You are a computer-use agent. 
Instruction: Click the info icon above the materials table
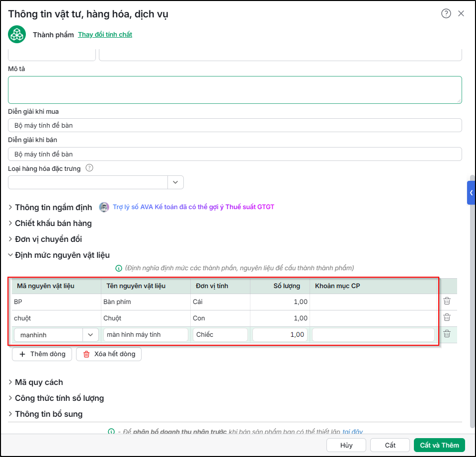coord(119,268)
